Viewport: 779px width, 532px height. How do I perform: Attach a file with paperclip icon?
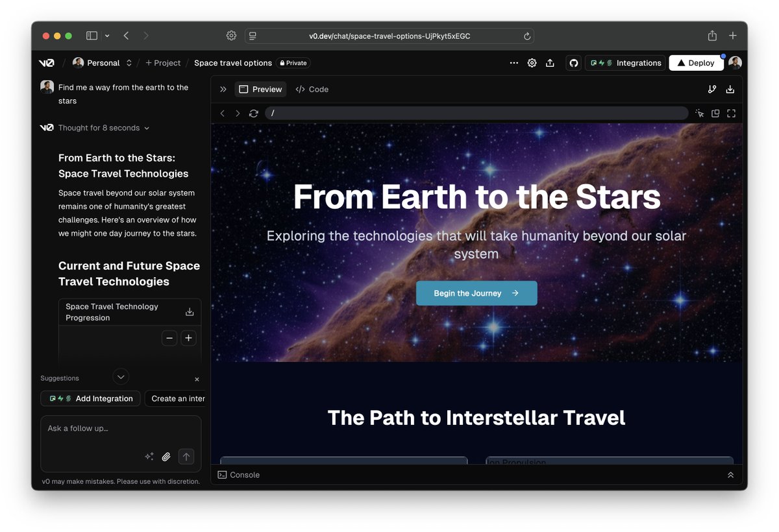pos(166,457)
